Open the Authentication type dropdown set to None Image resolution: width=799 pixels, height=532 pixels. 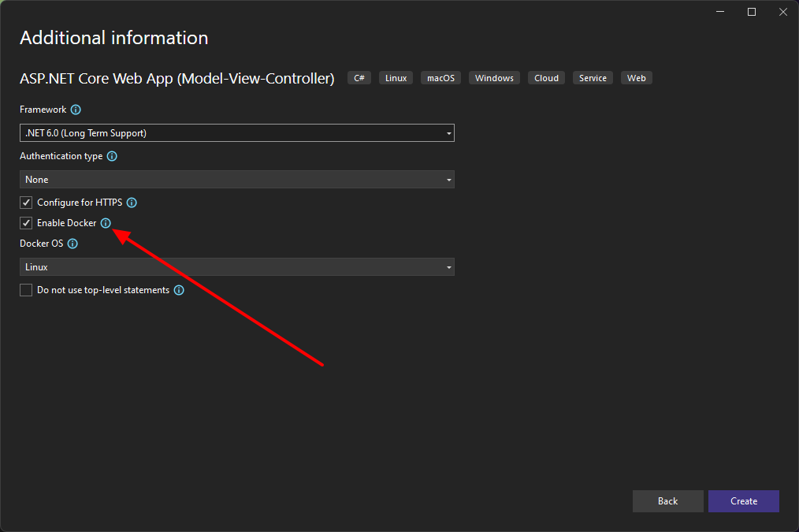click(x=237, y=180)
